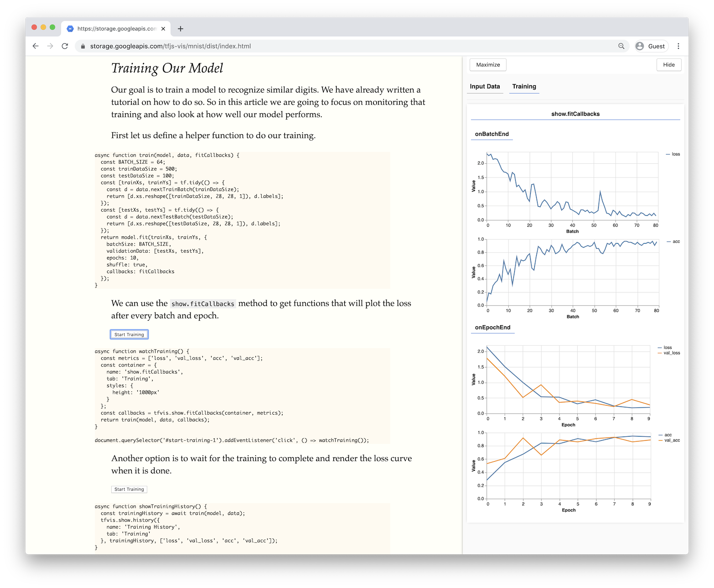Viewport: 714px width, 588px height.
Task: Click the browser back arrow
Action: point(36,46)
